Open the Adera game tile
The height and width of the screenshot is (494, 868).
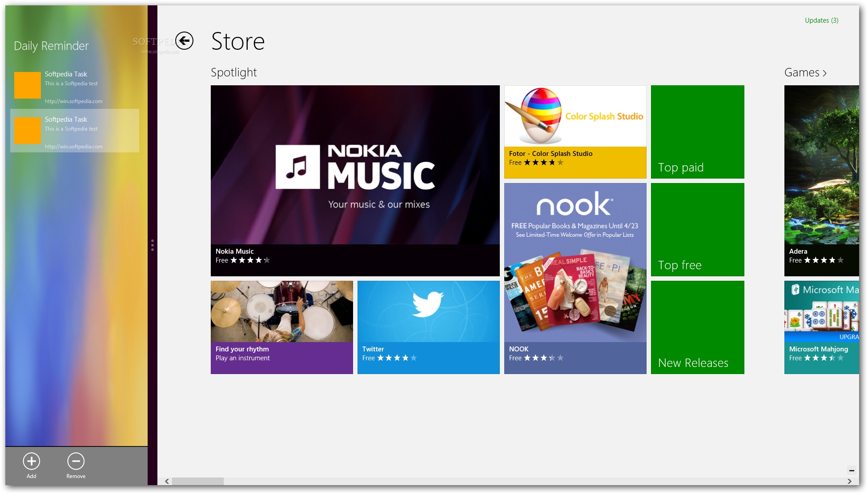coord(822,181)
